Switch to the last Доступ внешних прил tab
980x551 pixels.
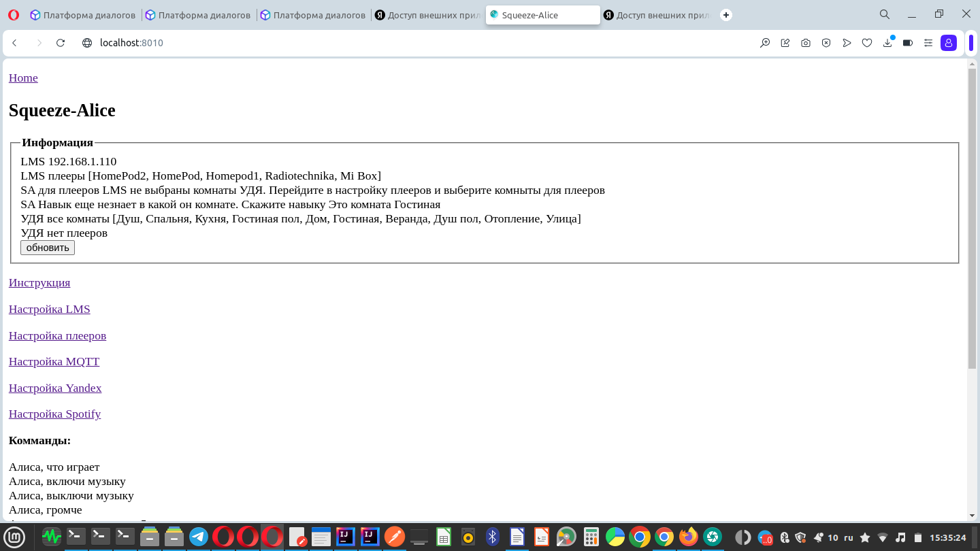657,15
